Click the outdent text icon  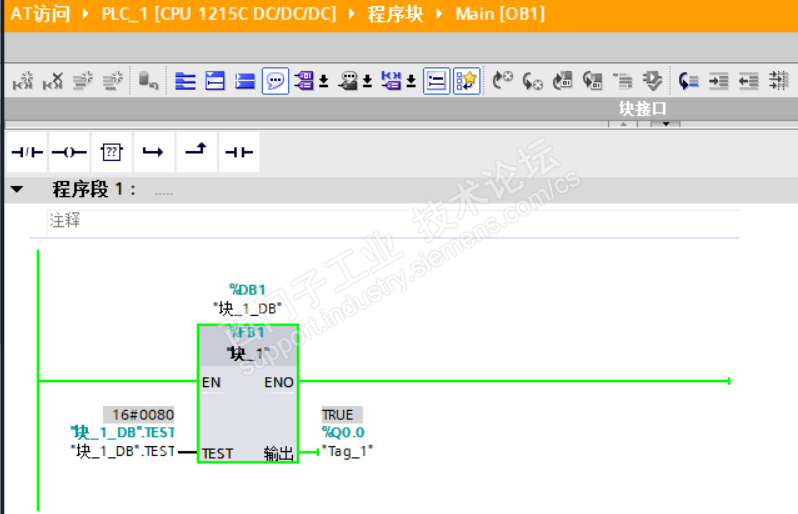pyautogui.click(x=749, y=81)
